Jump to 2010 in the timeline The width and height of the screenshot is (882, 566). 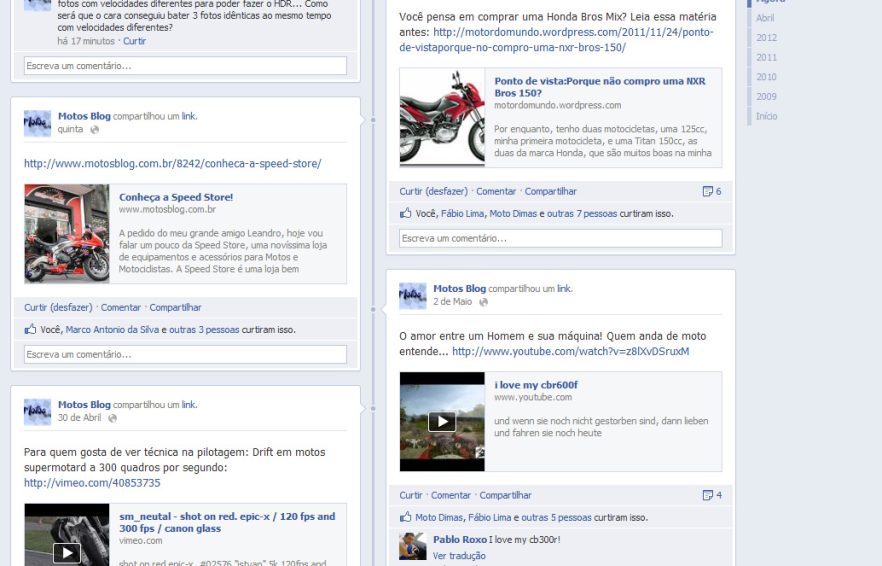pyautogui.click(x=766, y=77)
